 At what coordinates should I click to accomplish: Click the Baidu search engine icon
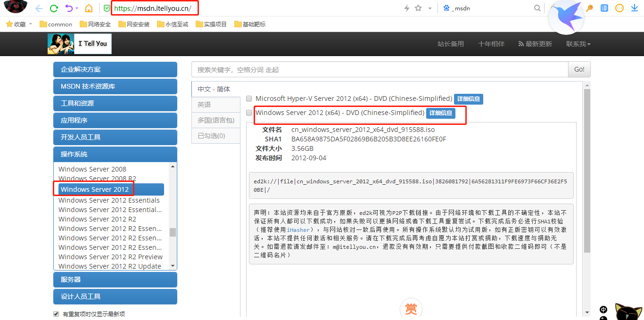446,8
